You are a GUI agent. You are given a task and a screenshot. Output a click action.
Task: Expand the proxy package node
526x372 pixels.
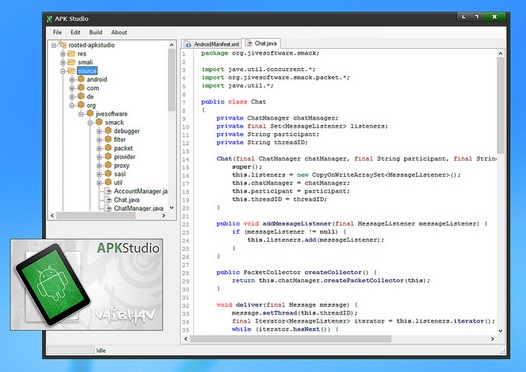[99, 166]
